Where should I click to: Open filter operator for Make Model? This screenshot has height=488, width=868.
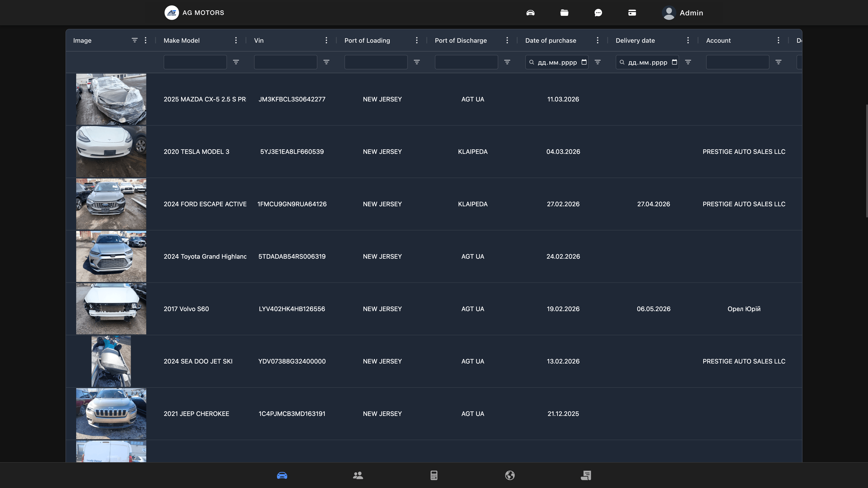click(236, 62)
